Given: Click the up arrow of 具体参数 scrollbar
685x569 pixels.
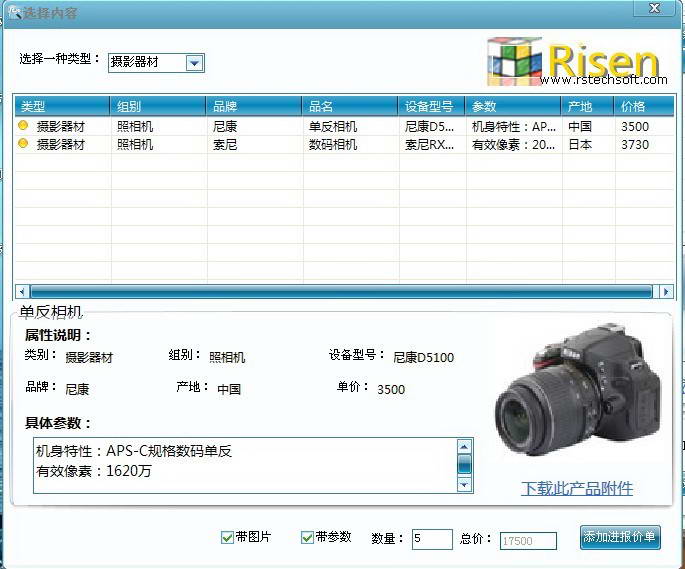Looking at the screenshot, I should (464, 447).
